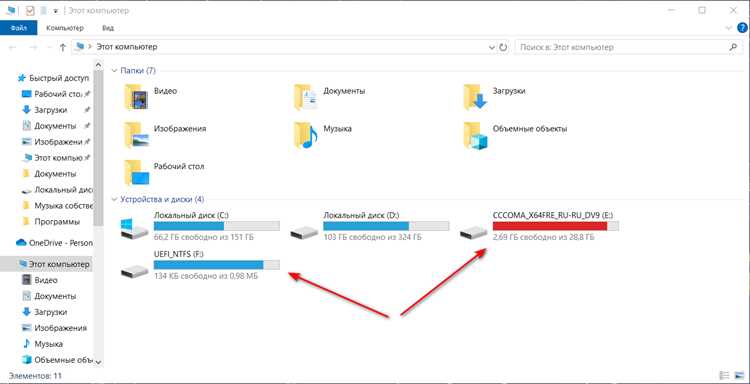Select the Локальный диск (D:) drive icon
750x384 pixels.
coord(304,232)
